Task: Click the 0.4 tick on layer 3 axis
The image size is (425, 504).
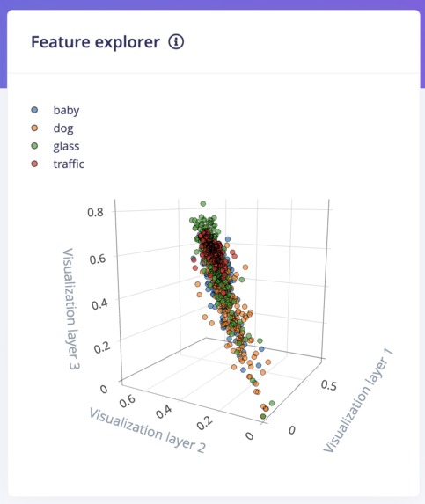Action: coord(99,304)
